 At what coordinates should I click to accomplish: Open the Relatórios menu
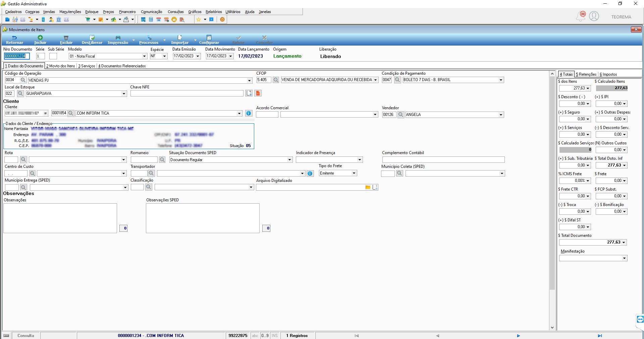pyautogui.click(x=214, y=12)
